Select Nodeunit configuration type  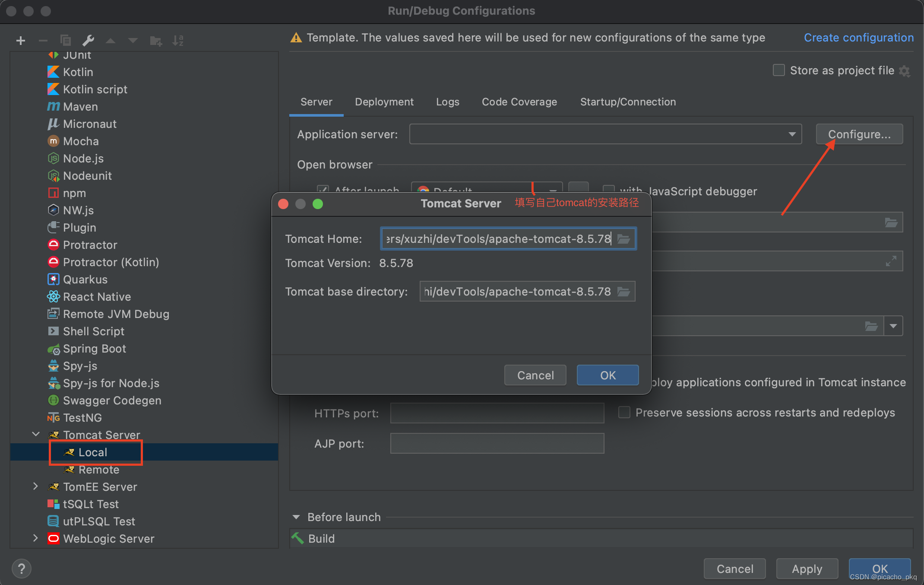click(x=87, y=175)
